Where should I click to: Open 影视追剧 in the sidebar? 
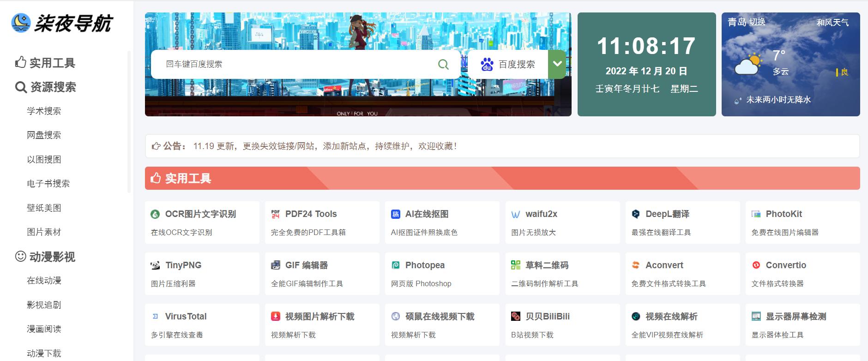click(x=44, y=305)
